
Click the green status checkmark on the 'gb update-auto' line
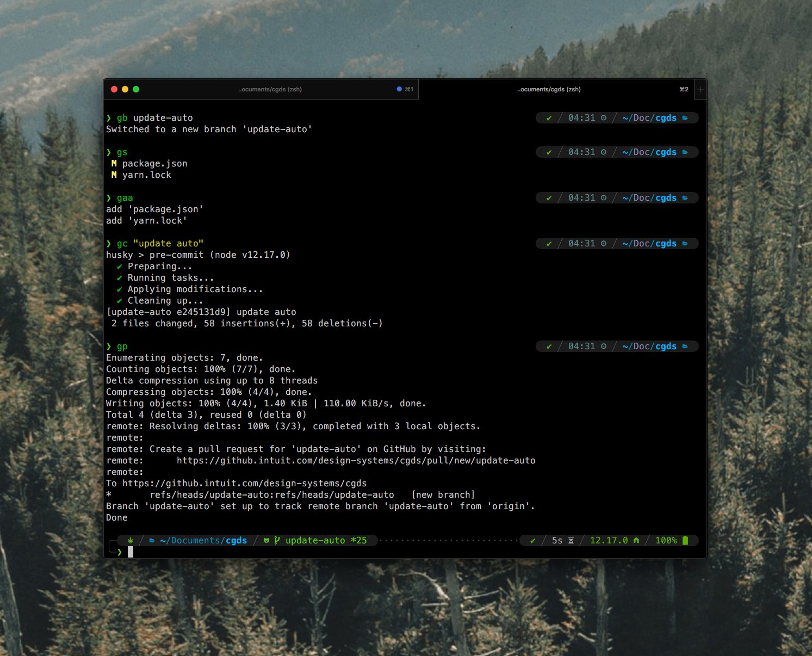549,117
